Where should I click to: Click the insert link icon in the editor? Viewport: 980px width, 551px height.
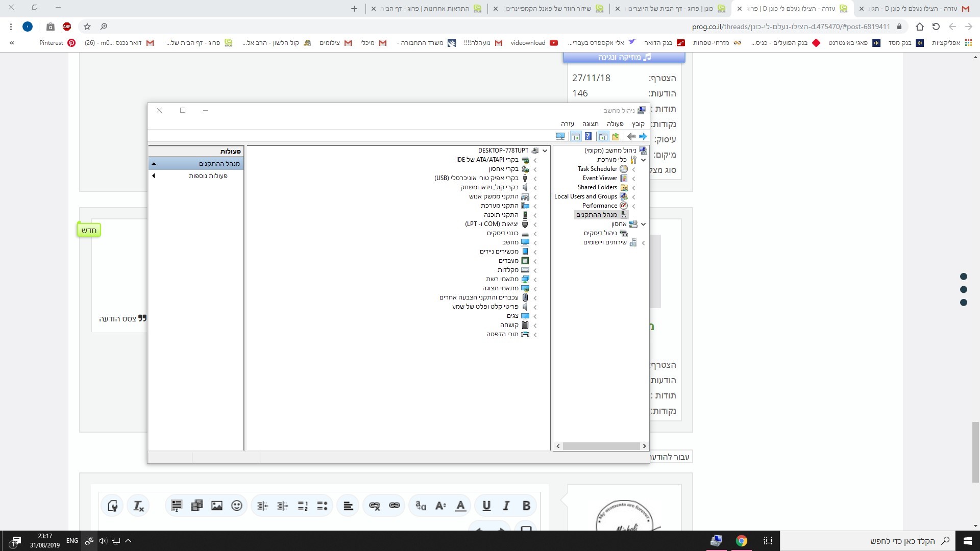coord(395,506)
